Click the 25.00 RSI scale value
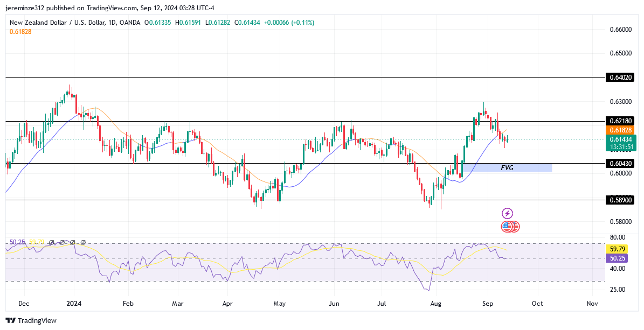Image resolution: width=644 pixels, height=330 pixels. click(x=617, y=290)
